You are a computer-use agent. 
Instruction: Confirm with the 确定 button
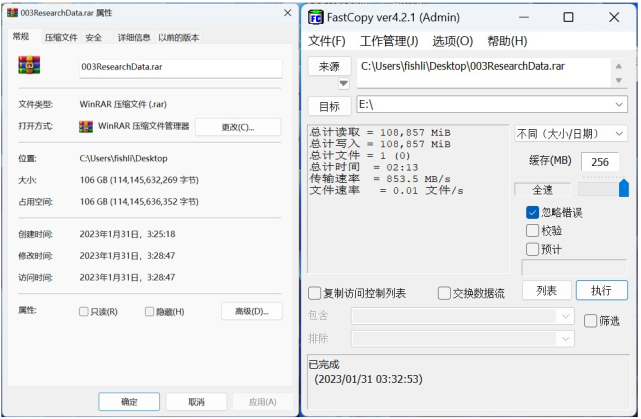click(129, 402)
